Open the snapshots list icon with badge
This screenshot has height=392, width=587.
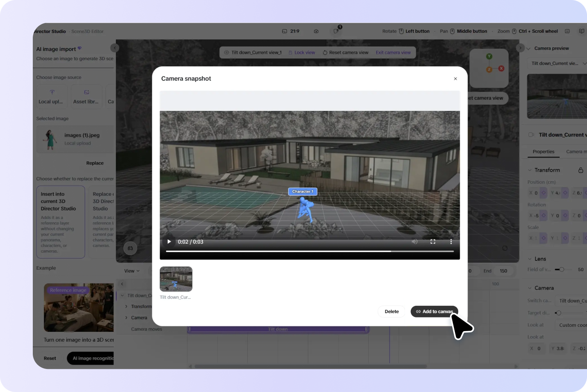click(x=336, y=30)
